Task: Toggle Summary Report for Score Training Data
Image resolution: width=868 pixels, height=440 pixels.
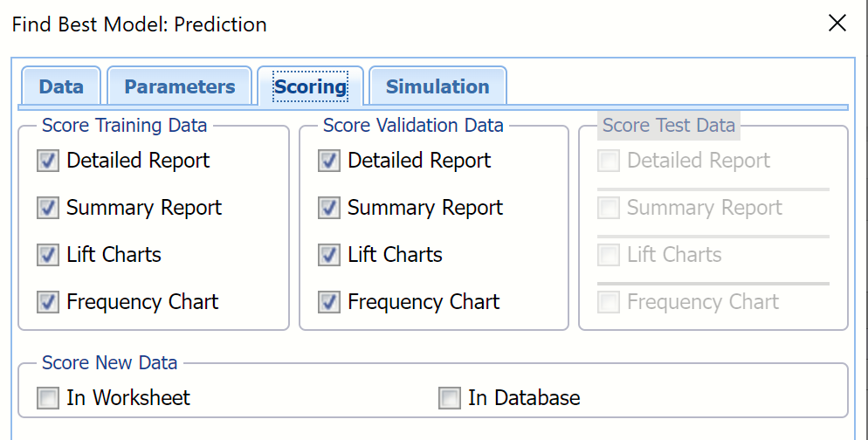Action: click(x=48, y=209)
